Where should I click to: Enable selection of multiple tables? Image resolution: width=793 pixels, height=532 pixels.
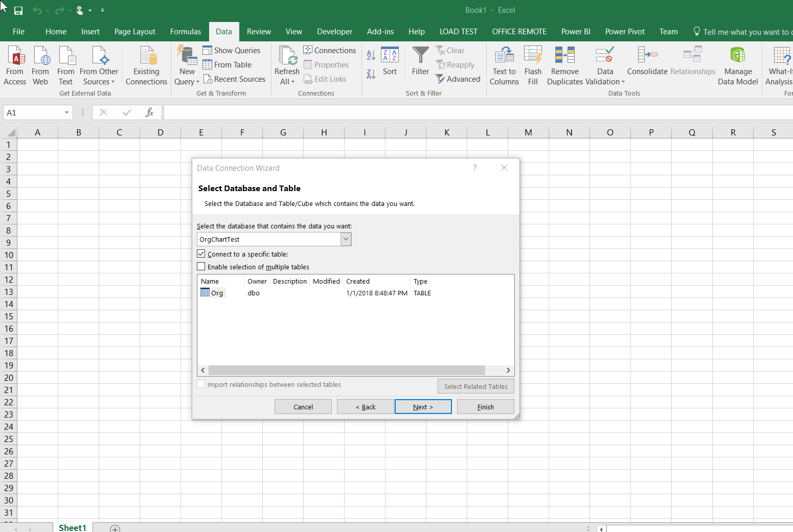click(x=201, y=266)
